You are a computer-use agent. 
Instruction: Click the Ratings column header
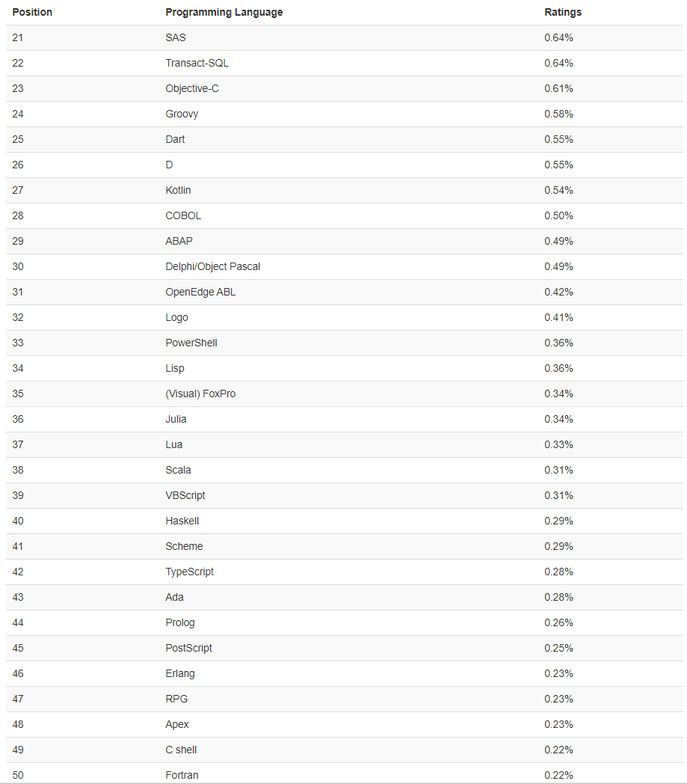click(562, 12)
